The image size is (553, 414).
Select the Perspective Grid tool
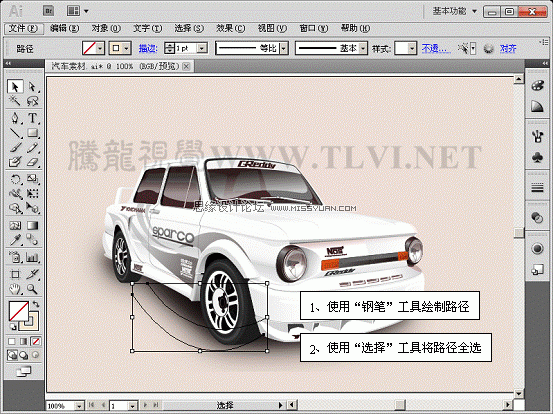tap(32, 208)
